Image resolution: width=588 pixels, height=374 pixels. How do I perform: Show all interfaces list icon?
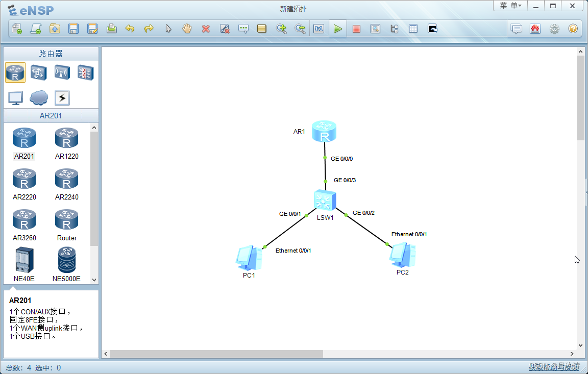click(395, 29)
